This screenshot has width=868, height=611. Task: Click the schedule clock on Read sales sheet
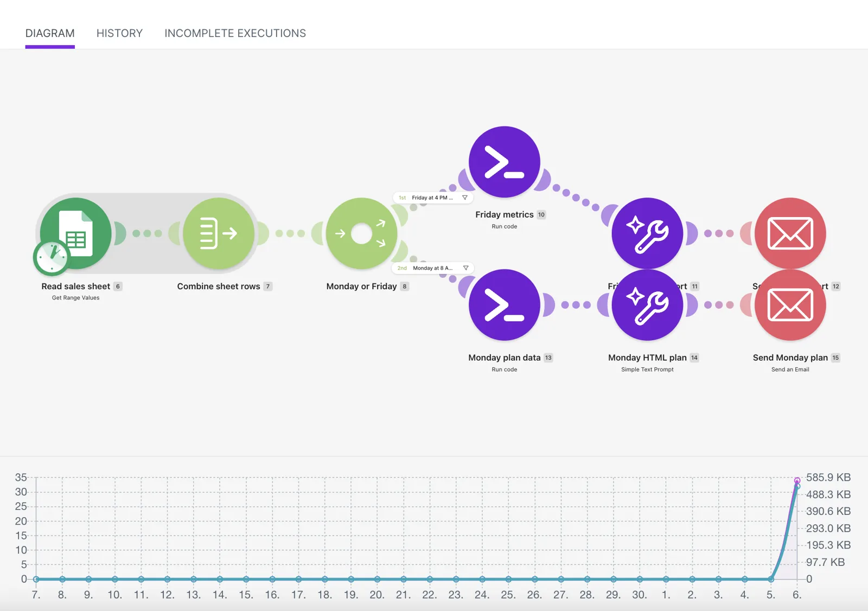(52, 257)
